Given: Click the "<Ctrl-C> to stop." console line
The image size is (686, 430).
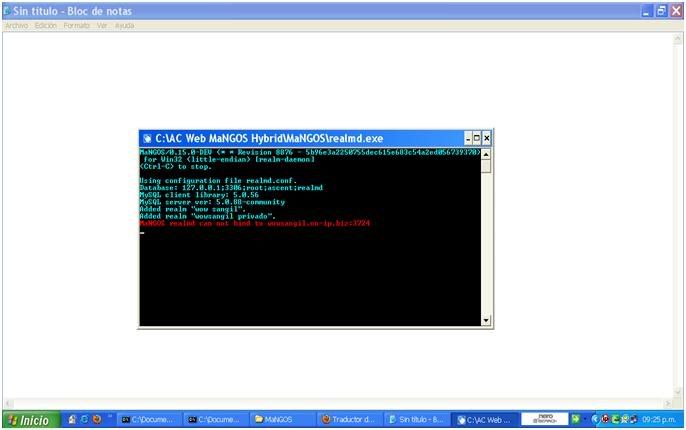Looking at the screenshot, I should point(175,167).
